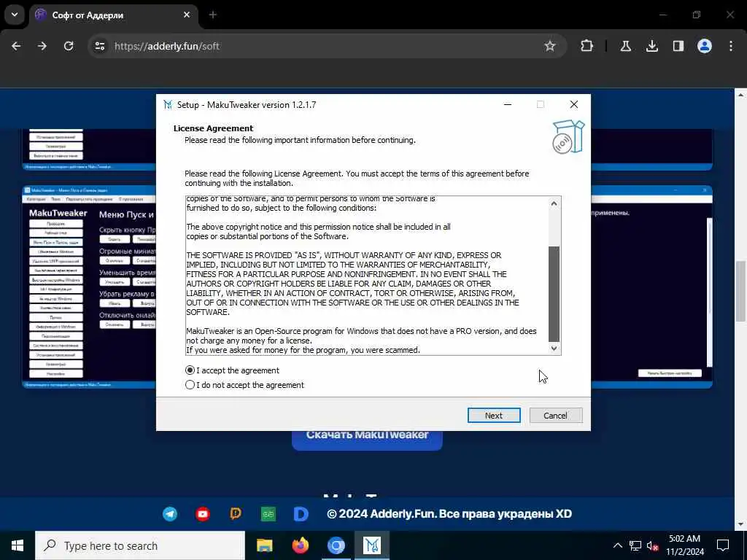
Task: Open Windows notification center
Action: coord(723,545)
